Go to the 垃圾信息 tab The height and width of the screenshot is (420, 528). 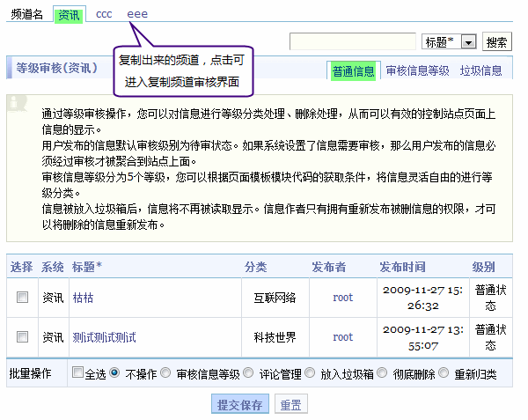pyautogui.click(x=480, y=71)
